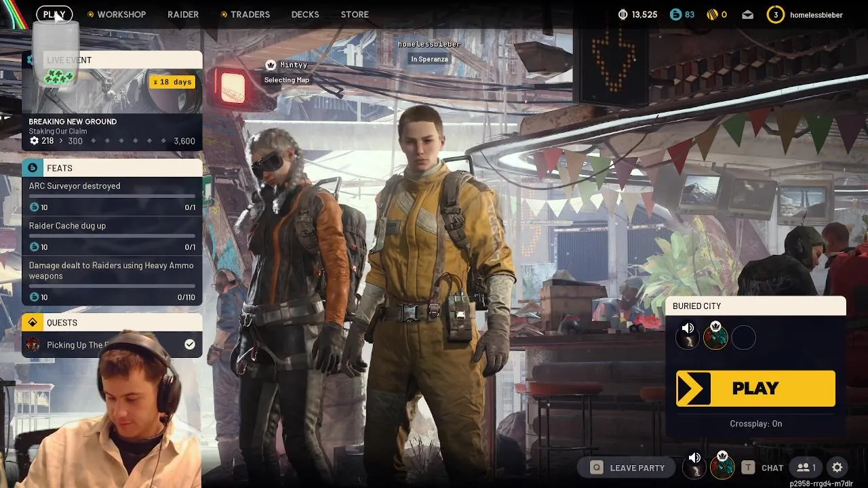The width and height of the screenshot is (868, 488).
Task: Click the Mintyy party leader crown icon
Action: point(271,65)
